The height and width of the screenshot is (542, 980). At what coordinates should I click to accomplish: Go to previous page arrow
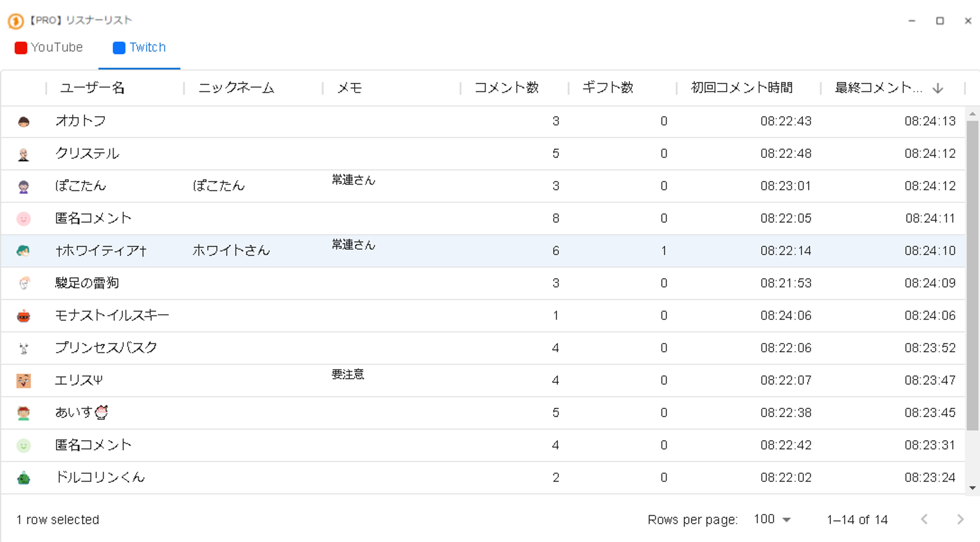tap(924, 519)
